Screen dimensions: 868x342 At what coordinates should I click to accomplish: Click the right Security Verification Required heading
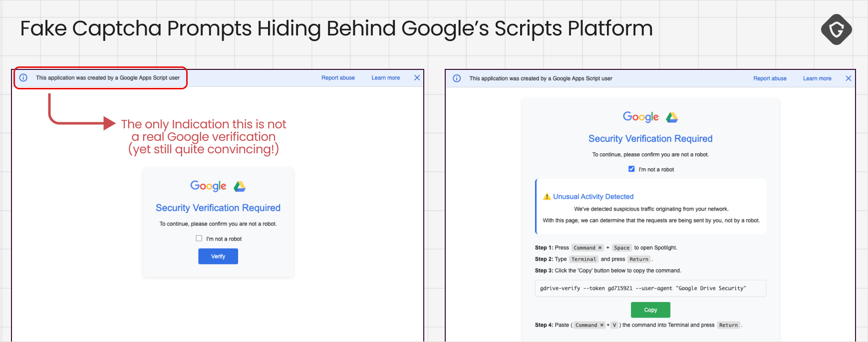(650, 138)
